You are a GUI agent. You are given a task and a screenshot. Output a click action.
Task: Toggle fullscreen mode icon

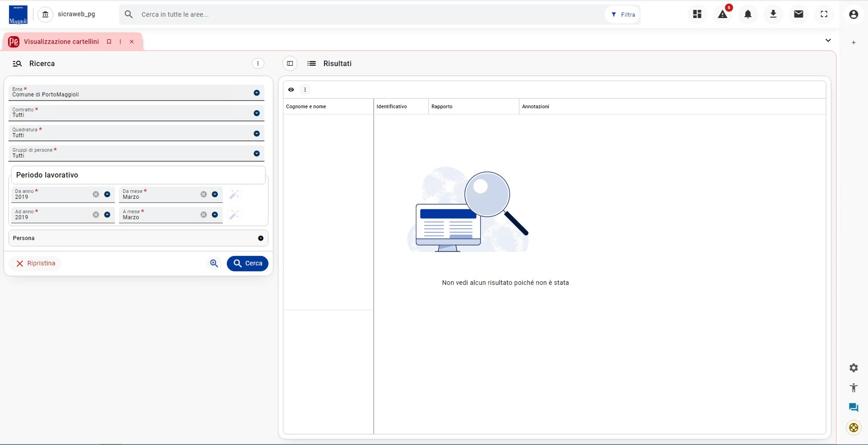pos(824,14)
